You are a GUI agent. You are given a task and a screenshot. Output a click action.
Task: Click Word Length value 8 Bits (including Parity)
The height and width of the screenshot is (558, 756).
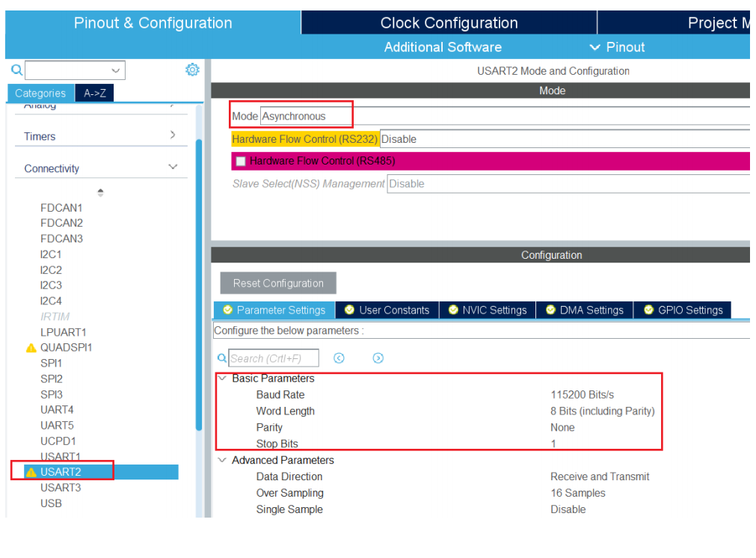[x=603, y=411]
